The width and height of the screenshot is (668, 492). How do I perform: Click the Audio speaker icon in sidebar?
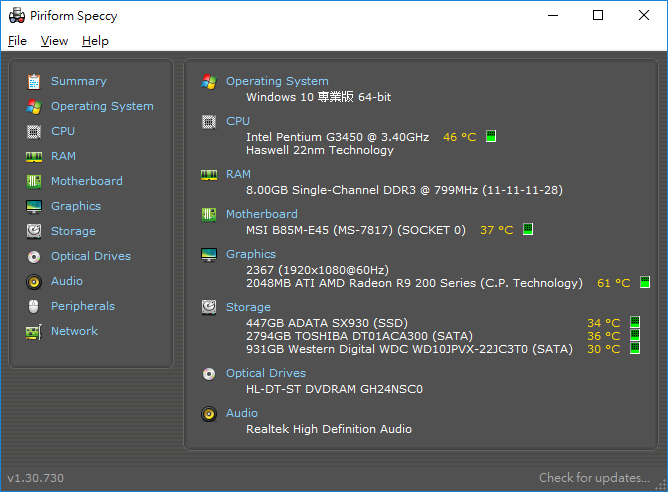click(34, 282)
